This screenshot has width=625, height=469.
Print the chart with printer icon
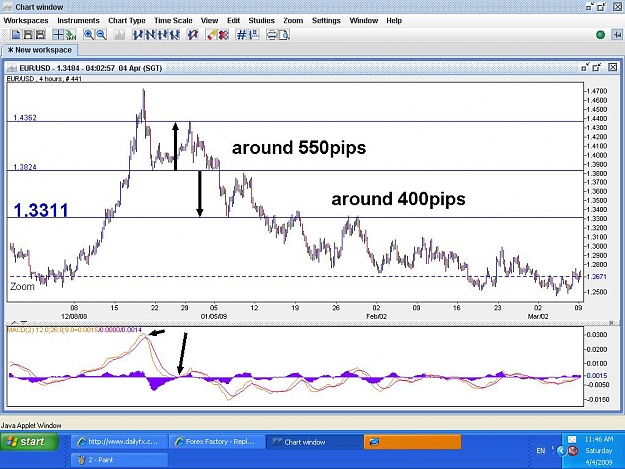click(x=271, y=35)
